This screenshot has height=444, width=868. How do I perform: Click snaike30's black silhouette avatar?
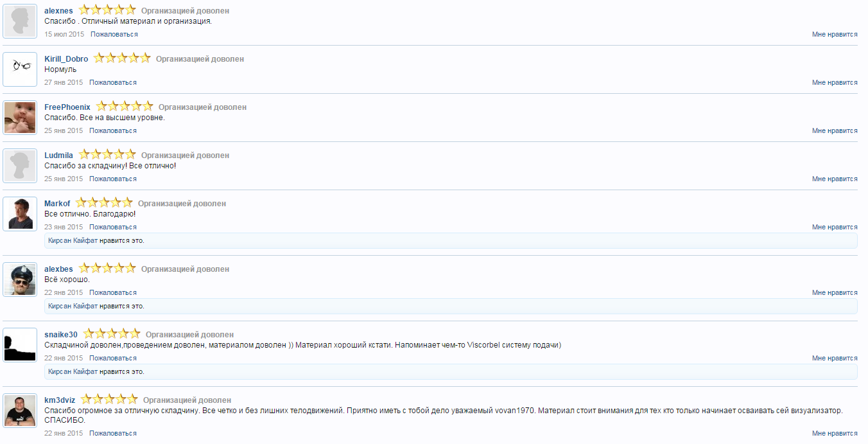(x=20, y=345)
